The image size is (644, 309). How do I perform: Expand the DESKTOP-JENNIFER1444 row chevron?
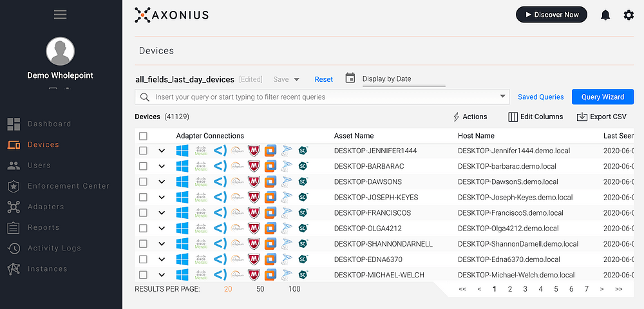point(162,151)
